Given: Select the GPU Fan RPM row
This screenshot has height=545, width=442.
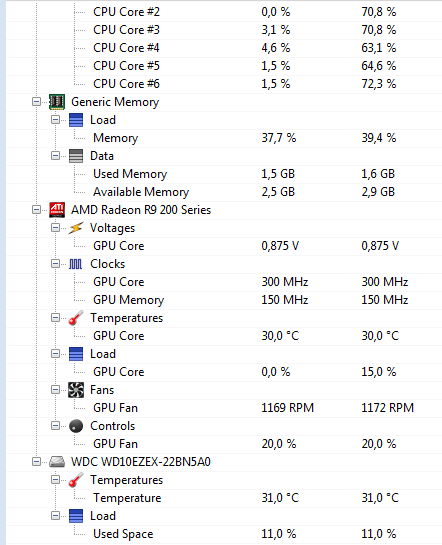Looking at the screenshot, I should point(224,408).
